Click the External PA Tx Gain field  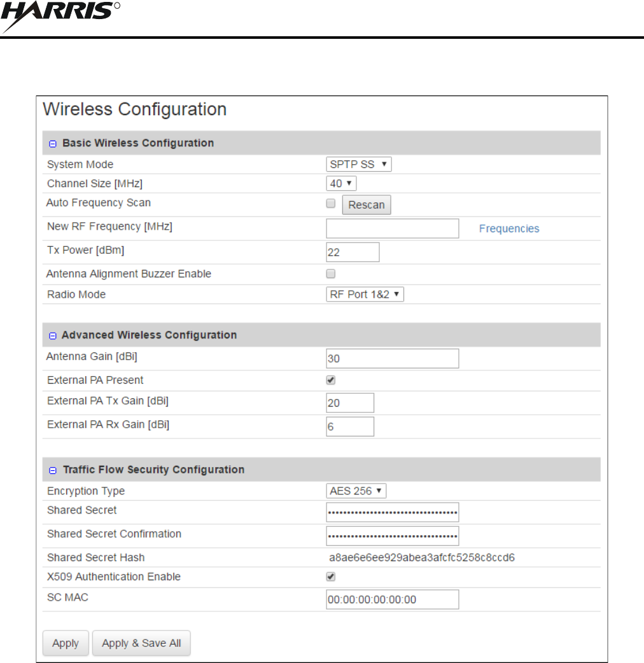(x=350, y=403)
